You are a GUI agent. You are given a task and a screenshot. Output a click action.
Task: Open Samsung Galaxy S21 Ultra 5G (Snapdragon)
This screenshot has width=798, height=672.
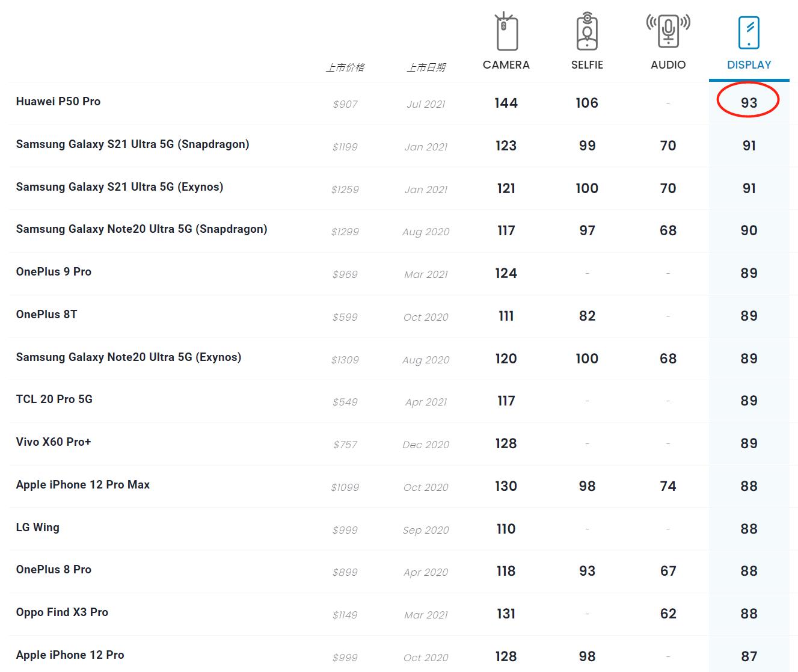132,144
